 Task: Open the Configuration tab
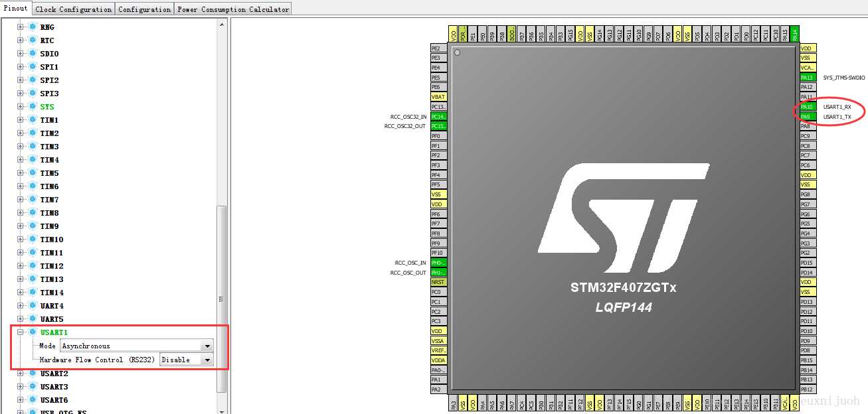(144, 9)
